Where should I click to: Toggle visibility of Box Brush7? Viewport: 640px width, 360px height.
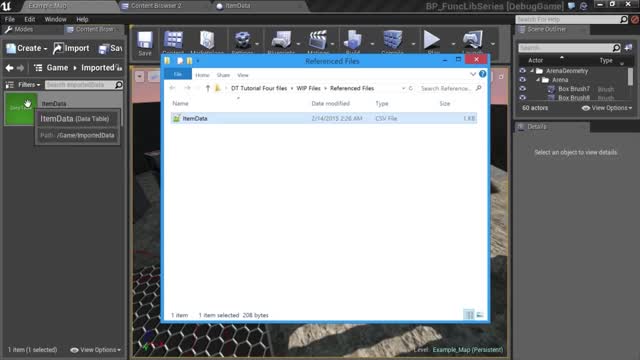pos(522,89)
